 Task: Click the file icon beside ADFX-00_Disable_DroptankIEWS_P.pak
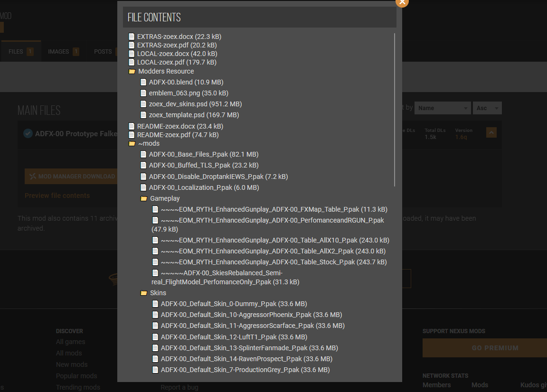coord(143,177)
